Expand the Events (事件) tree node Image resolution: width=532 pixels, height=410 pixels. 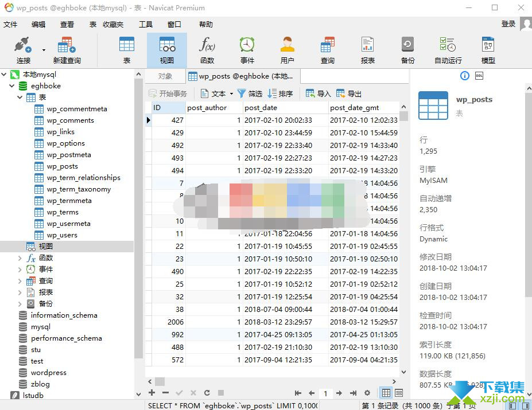click(20, 270)
